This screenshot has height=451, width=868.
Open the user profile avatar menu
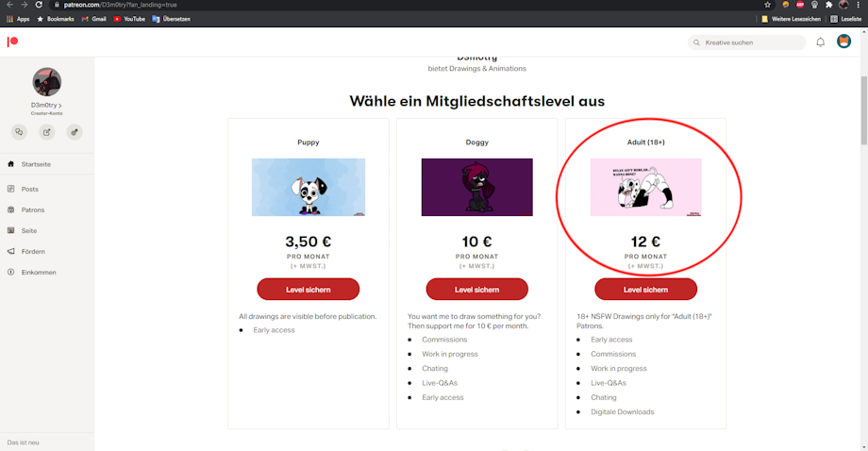(x=843, y=42)
